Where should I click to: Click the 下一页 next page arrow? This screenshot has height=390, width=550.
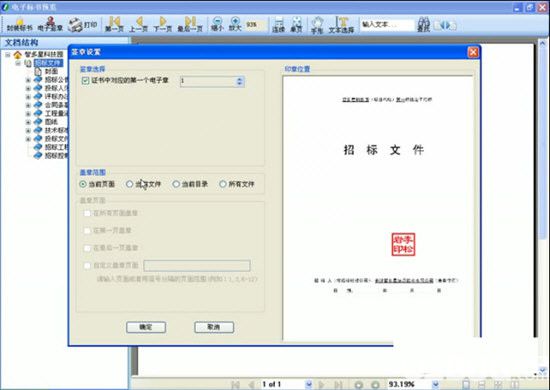162,25
